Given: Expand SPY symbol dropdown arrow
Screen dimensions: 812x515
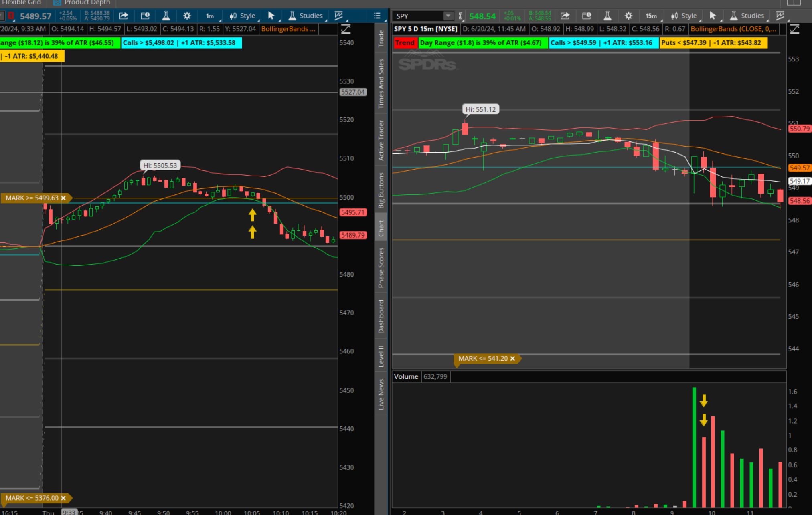Looking at the screenshot, I should click(448, 16).
